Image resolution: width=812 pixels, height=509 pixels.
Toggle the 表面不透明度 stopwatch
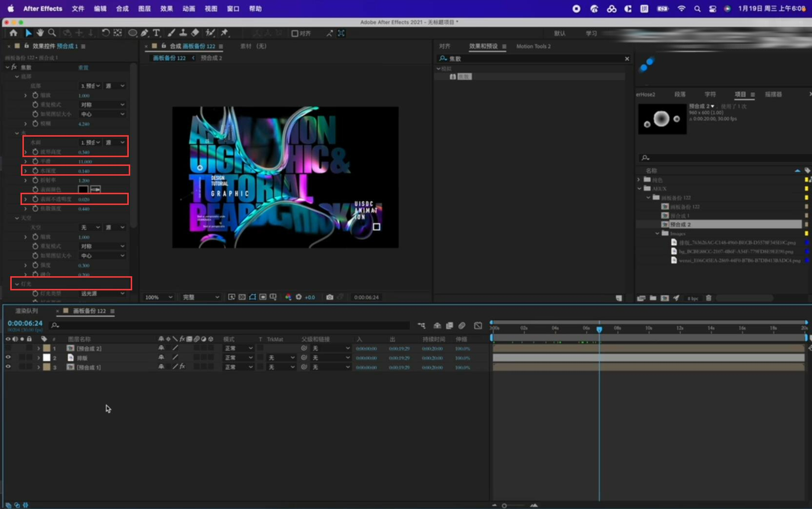(x=35, y=199)
